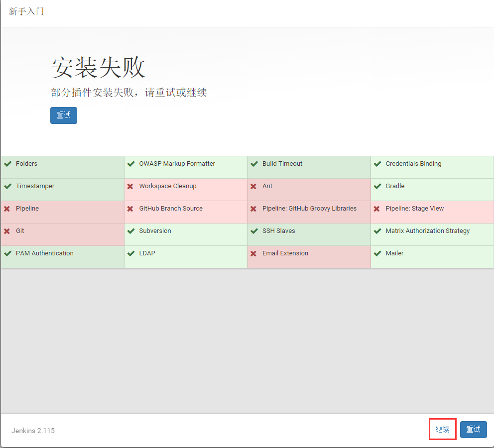Image resolution: width=494 pixels, height=448 pixels.
Task: Click the 重试 button under the failure message
Action: [x=64, y=115]
